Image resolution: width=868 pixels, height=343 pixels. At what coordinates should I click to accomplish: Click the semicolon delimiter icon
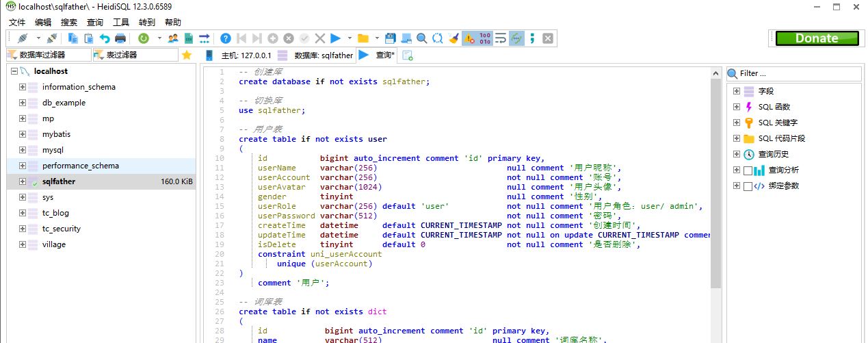(x=532, y=38)
